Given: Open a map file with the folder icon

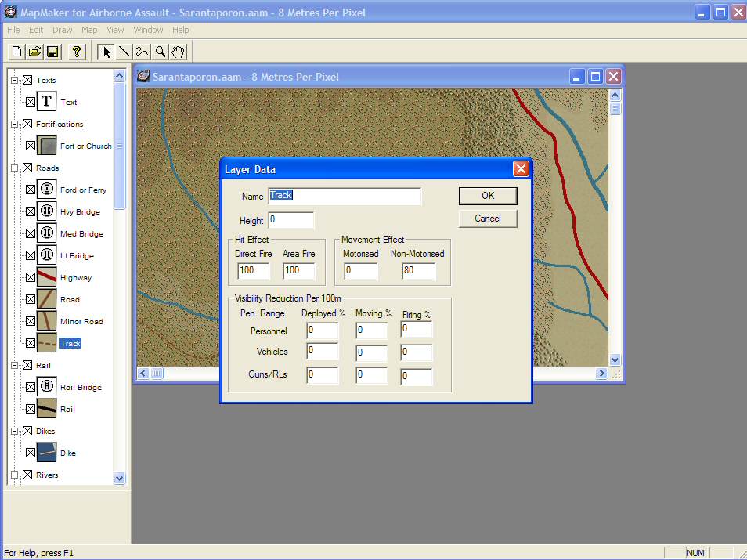Looking at the screenshot, I should tap(34, 52).
